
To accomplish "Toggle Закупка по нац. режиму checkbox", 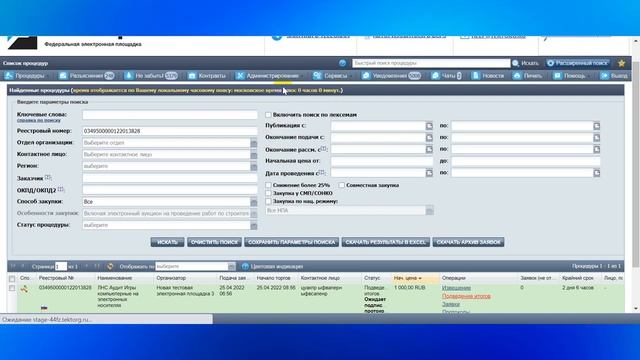I will click(x=268, y=202).
